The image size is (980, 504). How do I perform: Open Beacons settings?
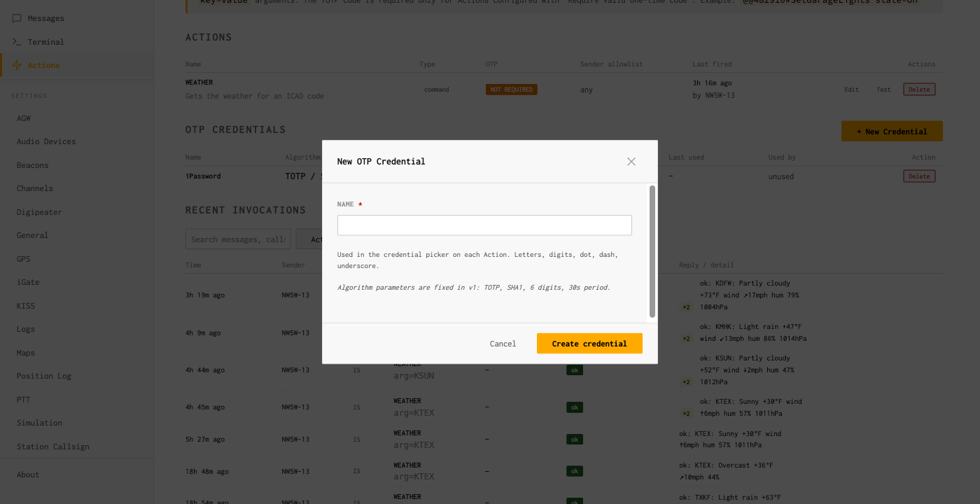coord(33,165)
